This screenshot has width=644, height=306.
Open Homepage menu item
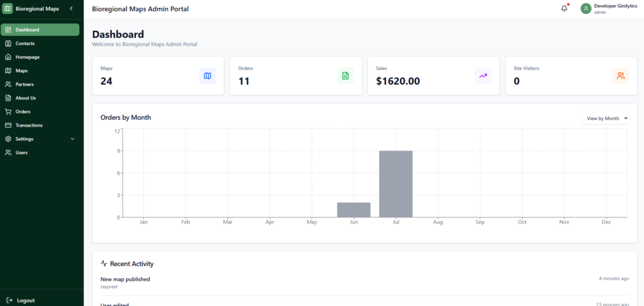(x=40, y=57)
